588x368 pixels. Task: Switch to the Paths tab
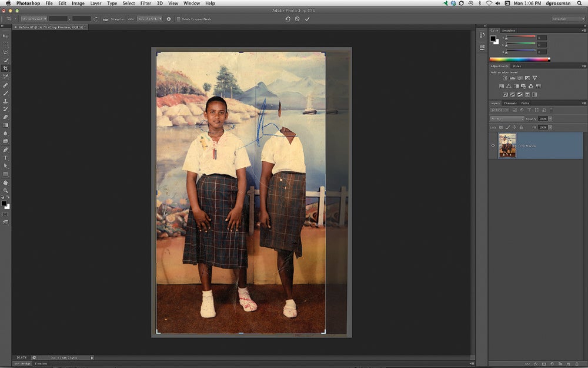pos(525,103)
